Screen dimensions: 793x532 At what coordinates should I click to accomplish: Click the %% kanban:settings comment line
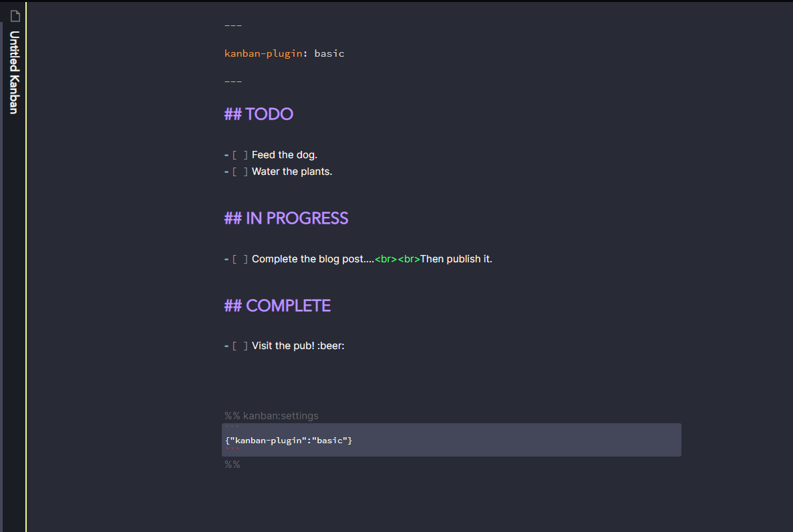point(271,416)
